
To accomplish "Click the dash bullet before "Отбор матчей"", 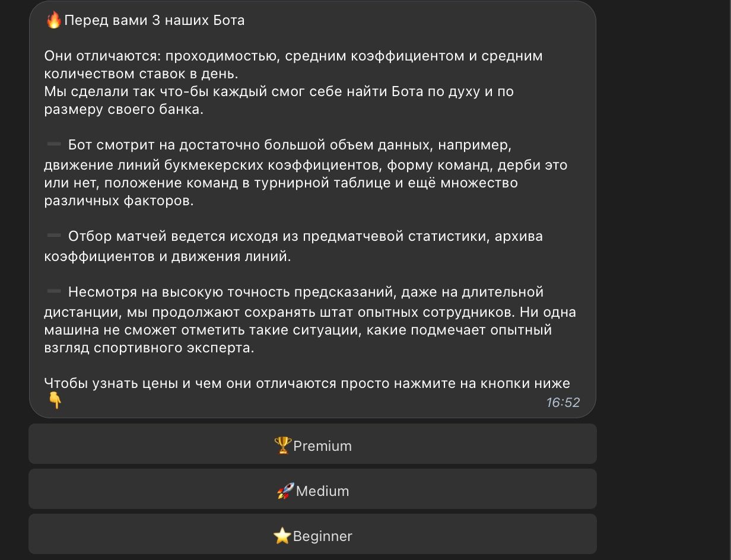I will 54,236.
